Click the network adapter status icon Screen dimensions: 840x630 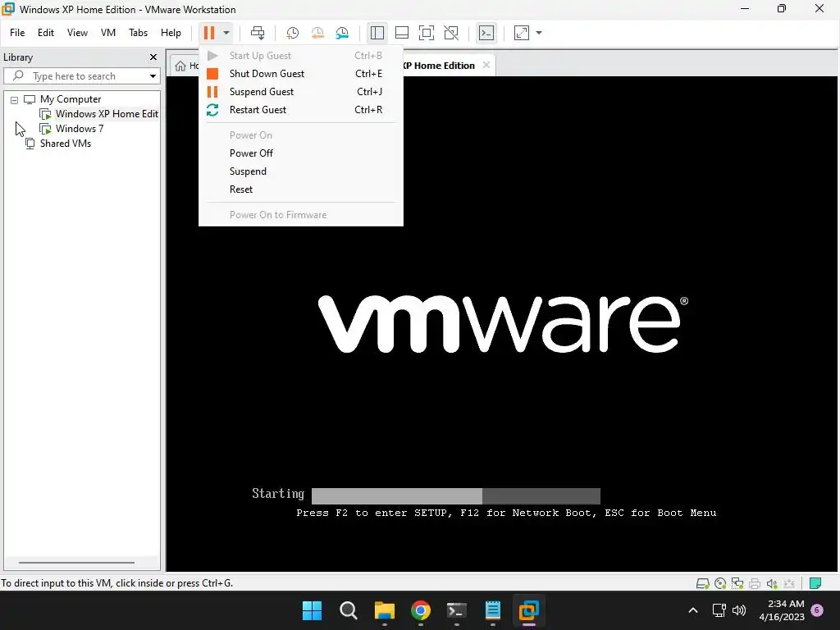(x=737, y=583)
